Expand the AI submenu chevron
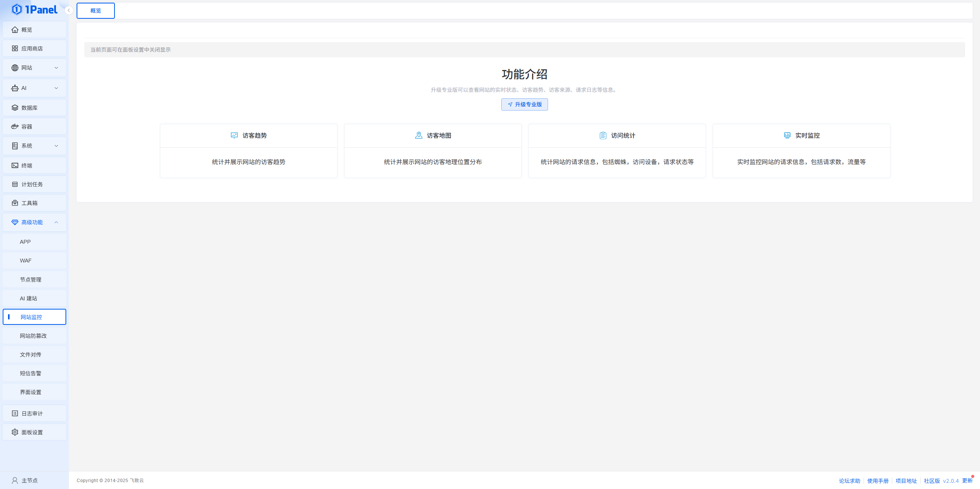 pos(56,88)
